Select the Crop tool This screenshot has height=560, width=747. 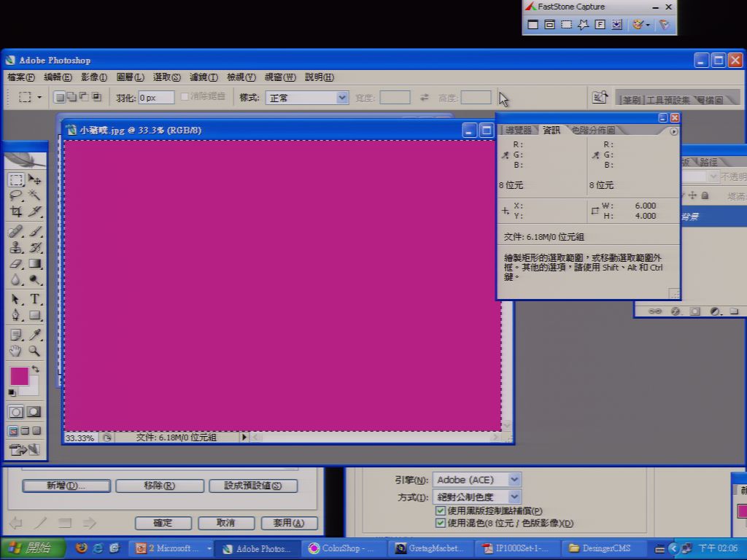16,211
